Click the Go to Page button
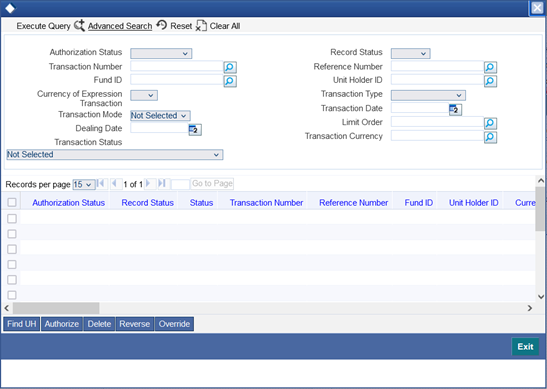The image size is (547, 389). (x=212, y=184)
